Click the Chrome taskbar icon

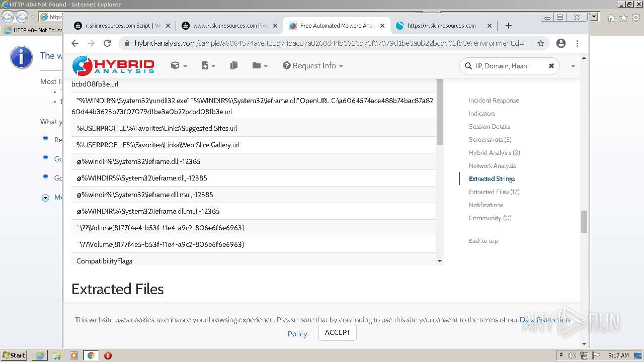coord(91,355)
